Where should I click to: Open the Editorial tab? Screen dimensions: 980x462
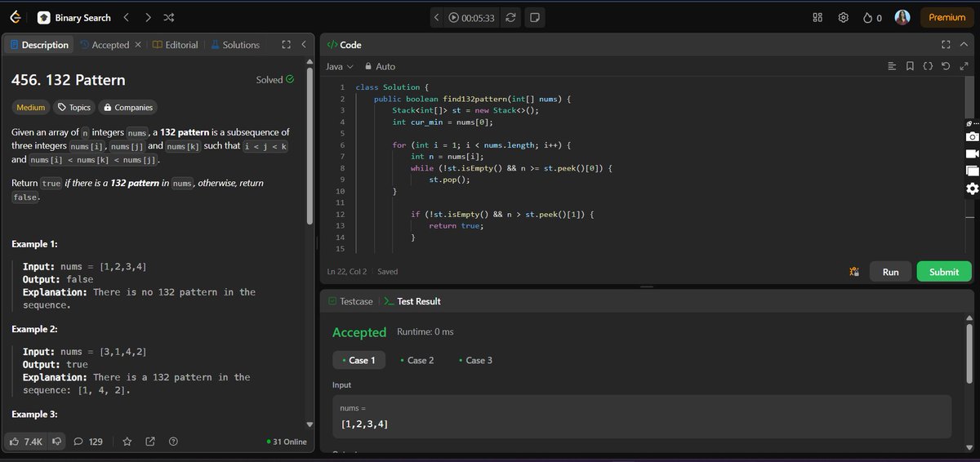pos(176,45)
